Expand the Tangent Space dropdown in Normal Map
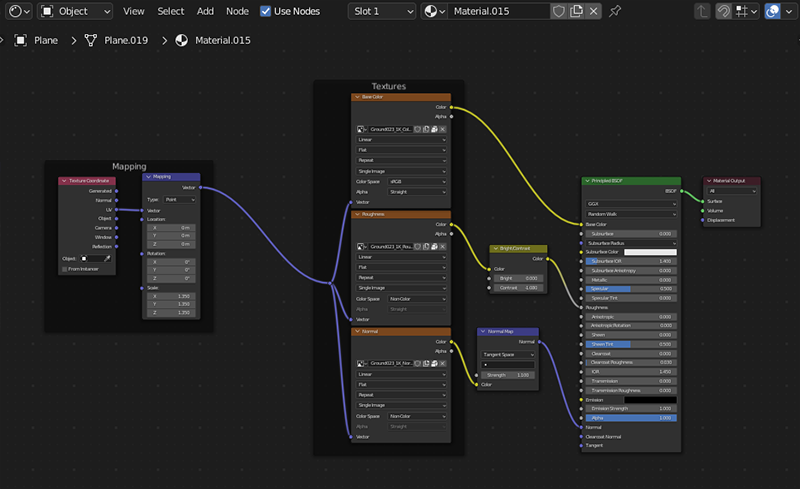The image size is (800, 489). tap(508, 354)
